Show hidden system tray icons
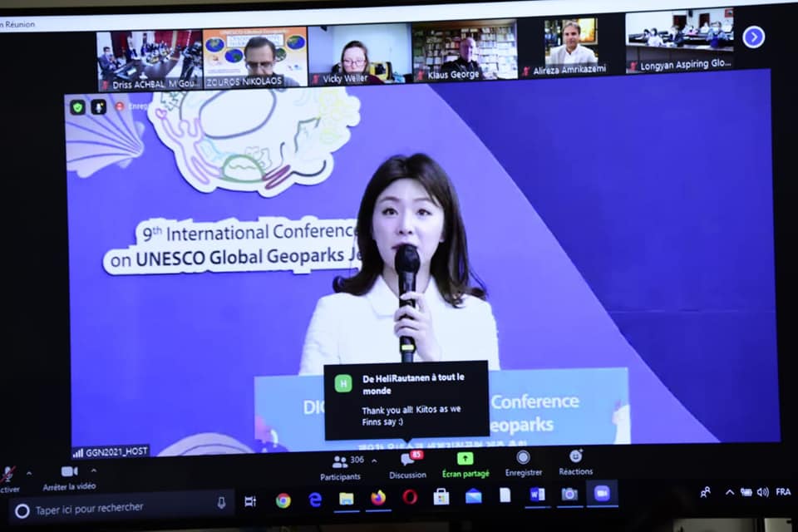798x532 pixels. 729,492
